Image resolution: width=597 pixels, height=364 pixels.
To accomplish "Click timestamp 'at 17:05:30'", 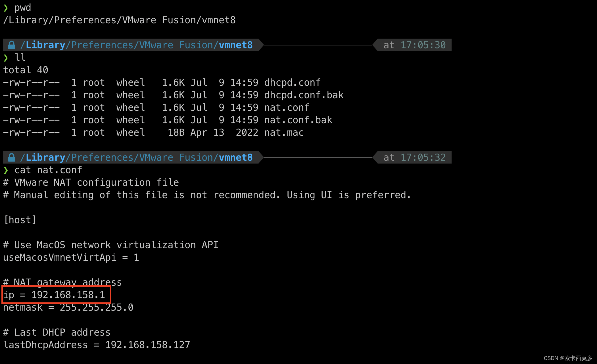I will coord(415,45).
